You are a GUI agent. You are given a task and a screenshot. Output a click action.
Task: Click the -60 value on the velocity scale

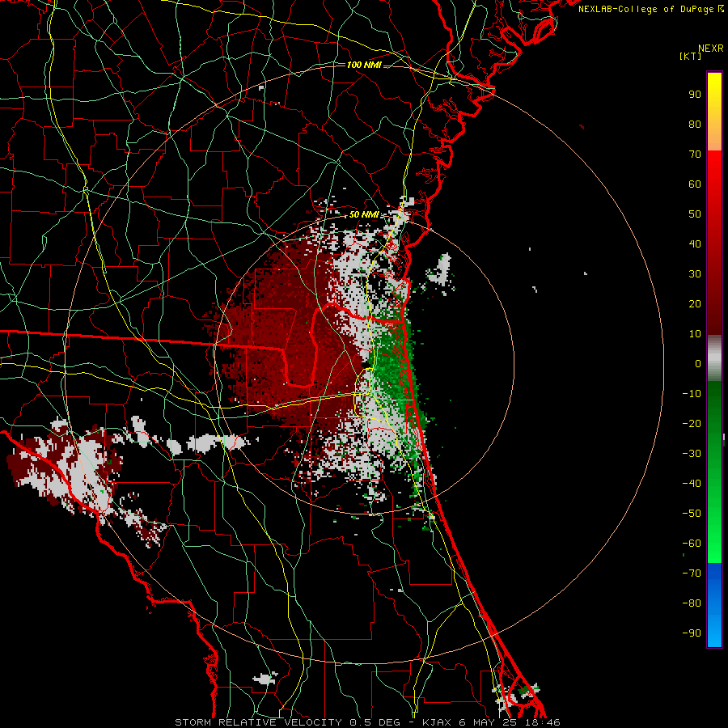(x=692, y=544)
